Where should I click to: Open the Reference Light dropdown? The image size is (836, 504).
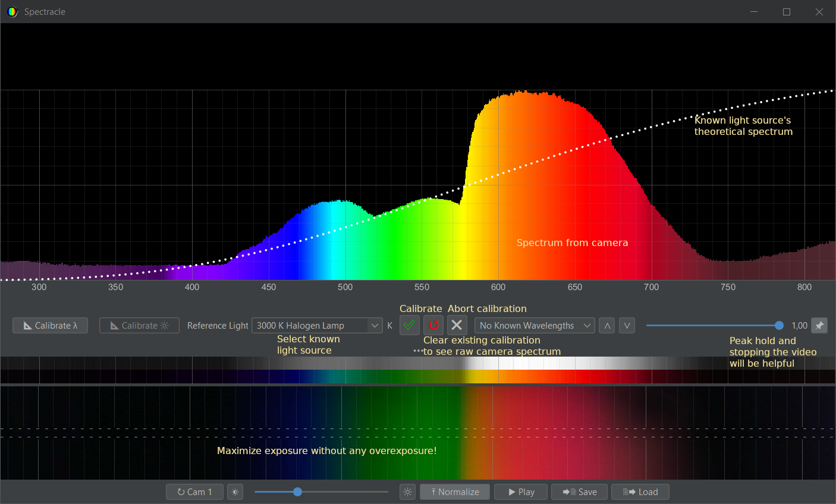(317, 326)
